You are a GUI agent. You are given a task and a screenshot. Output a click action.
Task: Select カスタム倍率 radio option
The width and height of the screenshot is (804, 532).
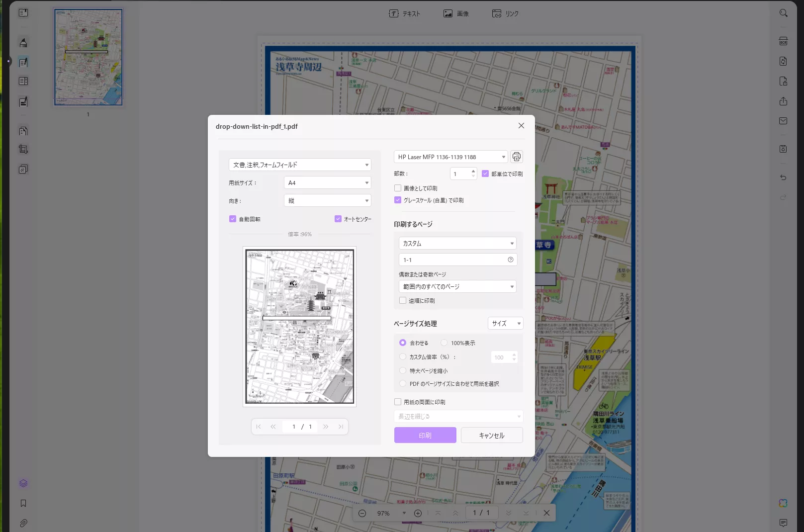[403, 356]
